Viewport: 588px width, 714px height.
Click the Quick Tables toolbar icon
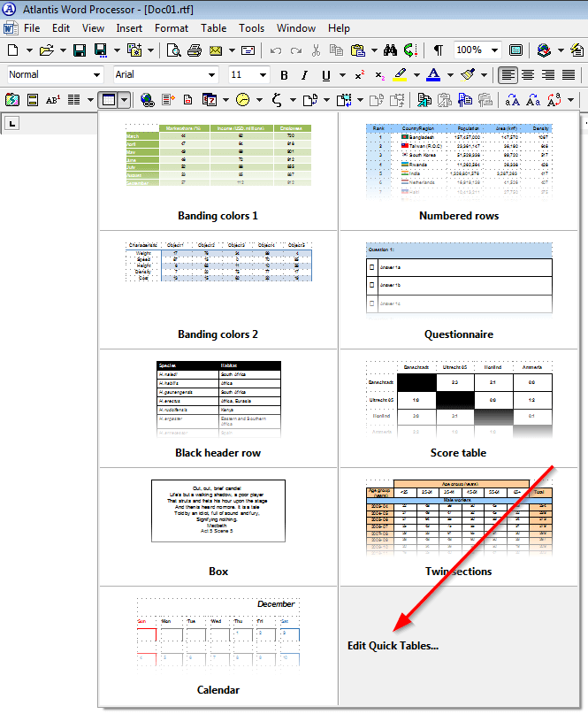tap(109, 100)
